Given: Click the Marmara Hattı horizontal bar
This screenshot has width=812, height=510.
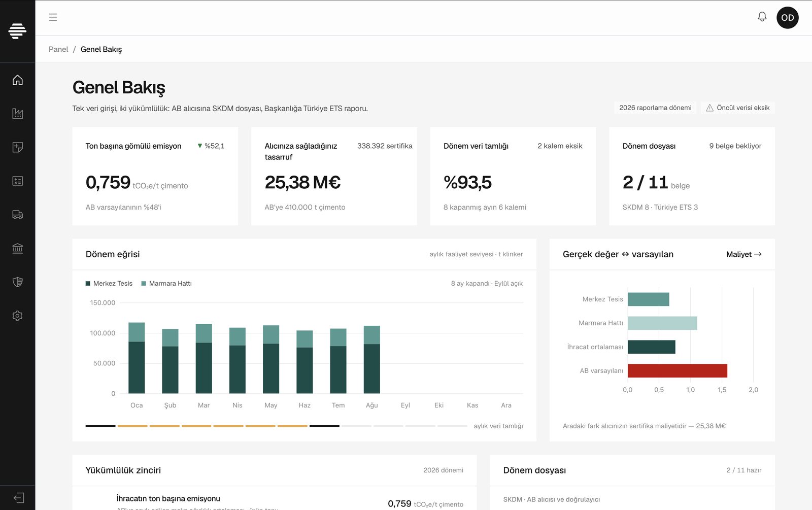Looking at the screenshot, I should 662,323.
